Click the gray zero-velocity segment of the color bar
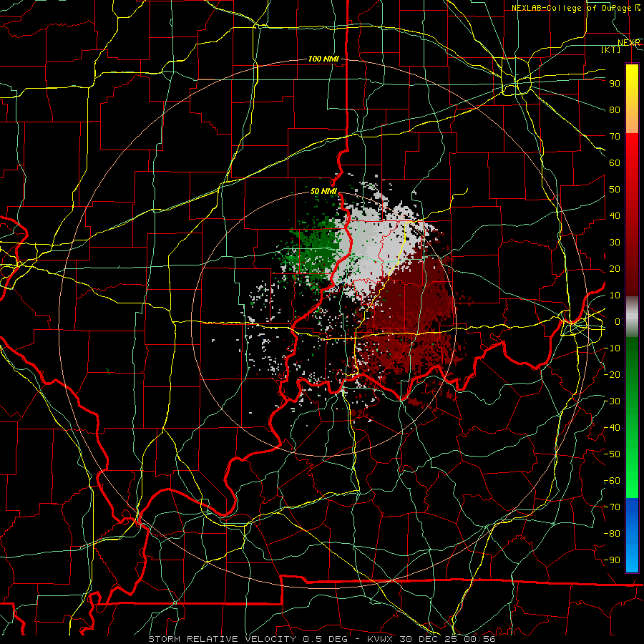The height and width of the screenshot is (644, 644). (632, 317)
